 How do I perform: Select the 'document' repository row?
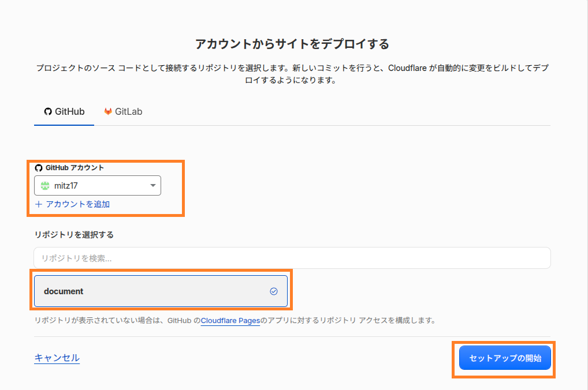tap(161, 291)
